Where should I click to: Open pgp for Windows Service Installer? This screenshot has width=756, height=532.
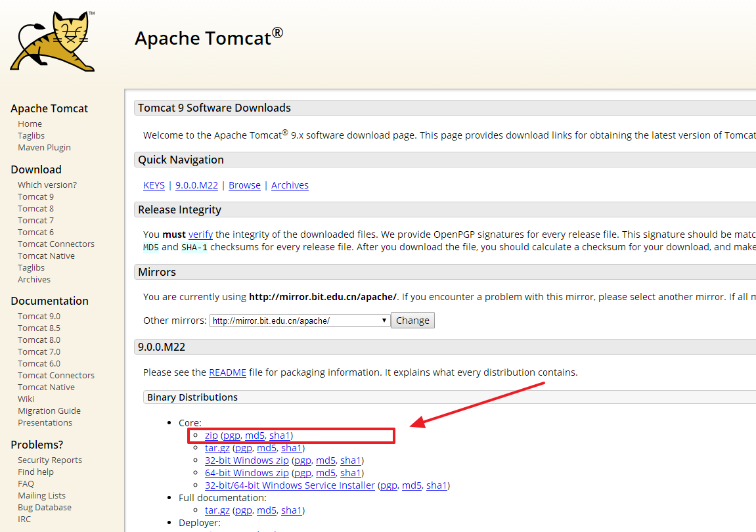click(x=389, y=486)
